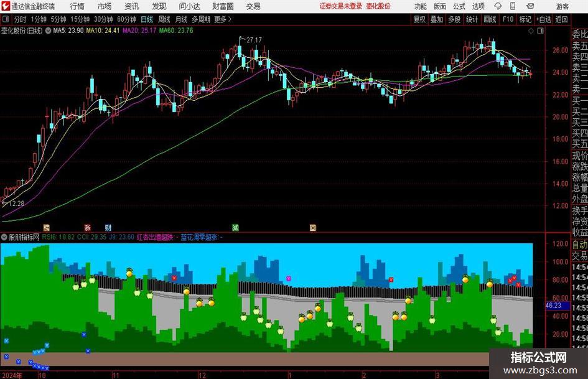Toggle the right side panel icon below 返回
This screenshot has height=379, width=588.
coord(540,30)
